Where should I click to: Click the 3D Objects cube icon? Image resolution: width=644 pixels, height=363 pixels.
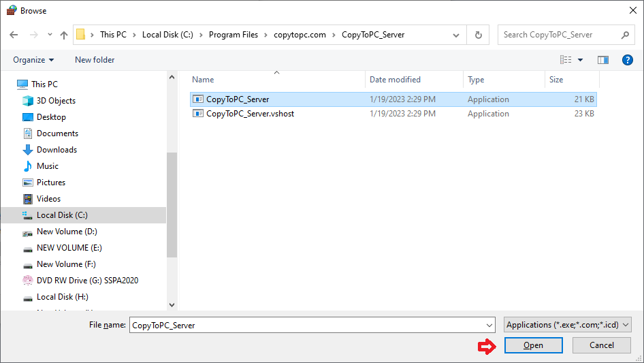pos(27,101)
